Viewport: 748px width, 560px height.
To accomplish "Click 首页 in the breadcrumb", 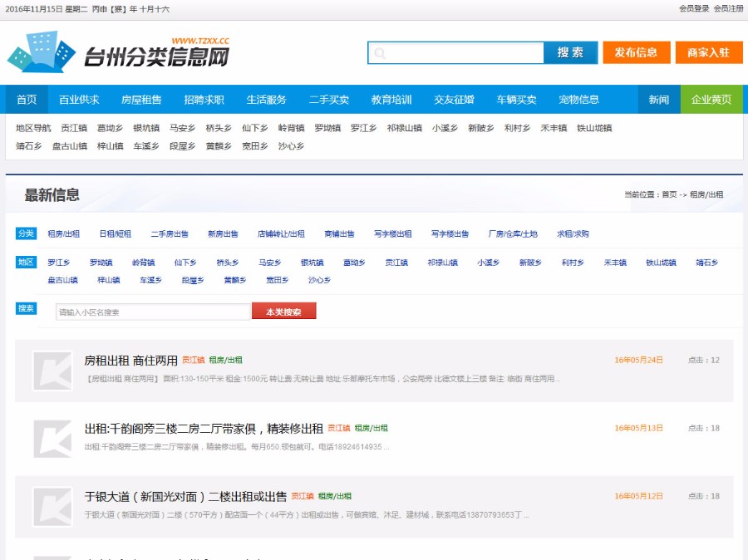I will pyautogui.click(x=669, y=194).
